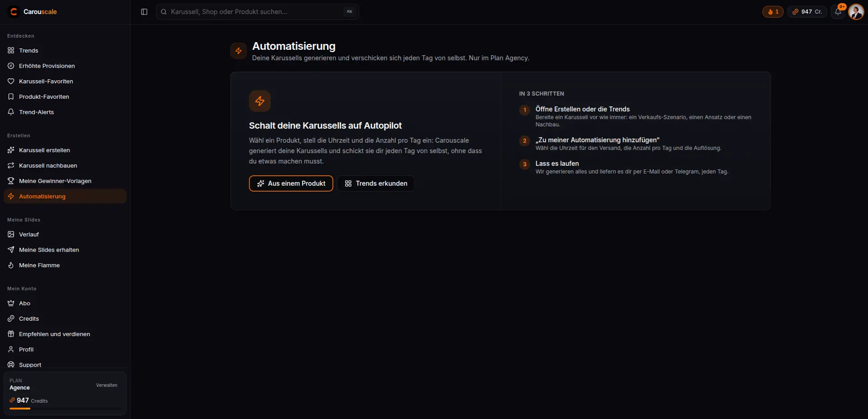Viewport: 868px width, 419px height.
Task: Click step 'Öffne Erstellen oder die Trends'
Action: click(x=582, y=109)
